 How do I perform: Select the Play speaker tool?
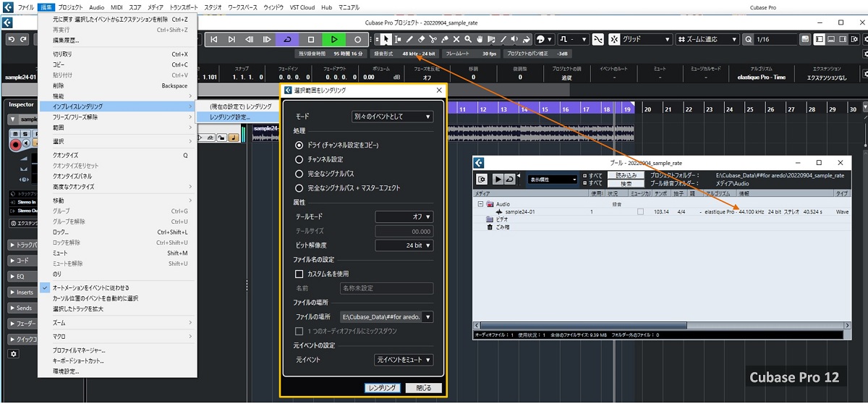(x=515, y=39)
